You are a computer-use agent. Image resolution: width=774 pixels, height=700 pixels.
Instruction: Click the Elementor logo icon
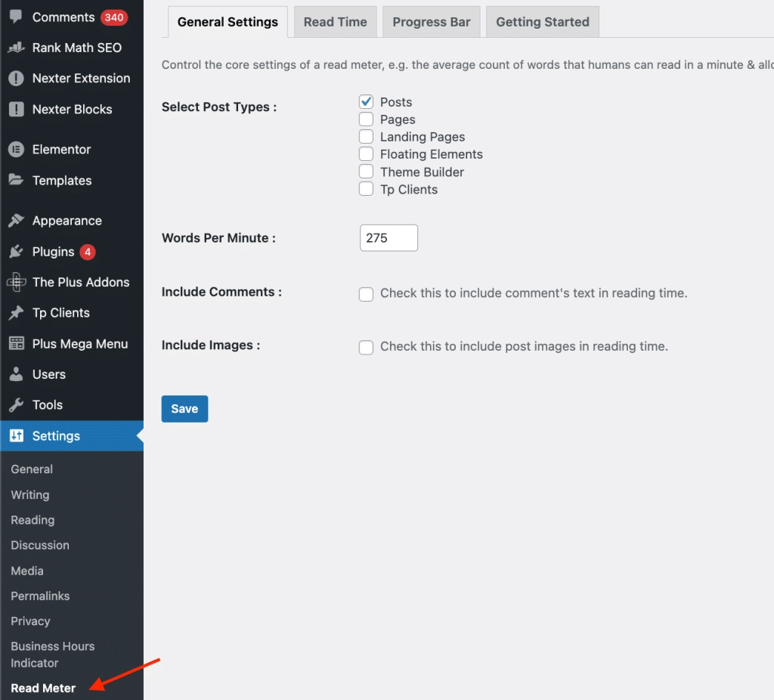pyautogui.click(x=16, y=150)
